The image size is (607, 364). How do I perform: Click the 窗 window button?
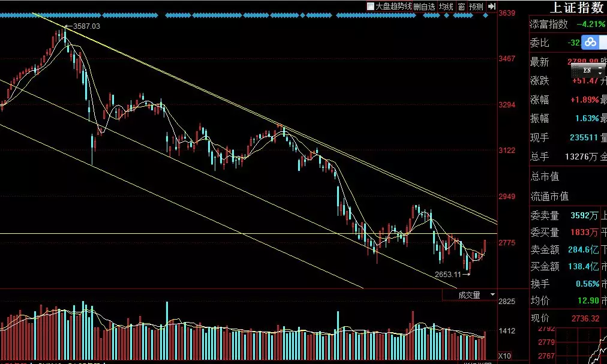(461, 7)
